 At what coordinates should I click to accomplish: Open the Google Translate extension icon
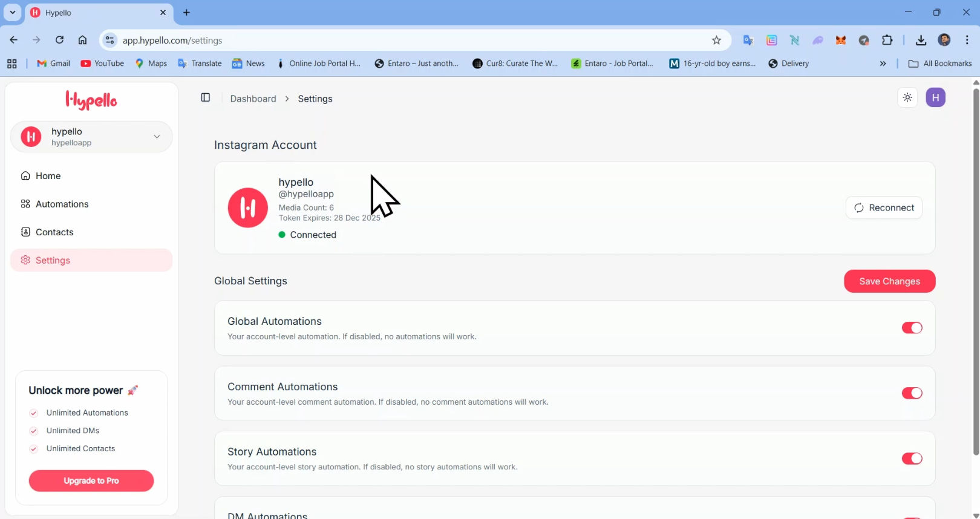click(x=748, y=41)
